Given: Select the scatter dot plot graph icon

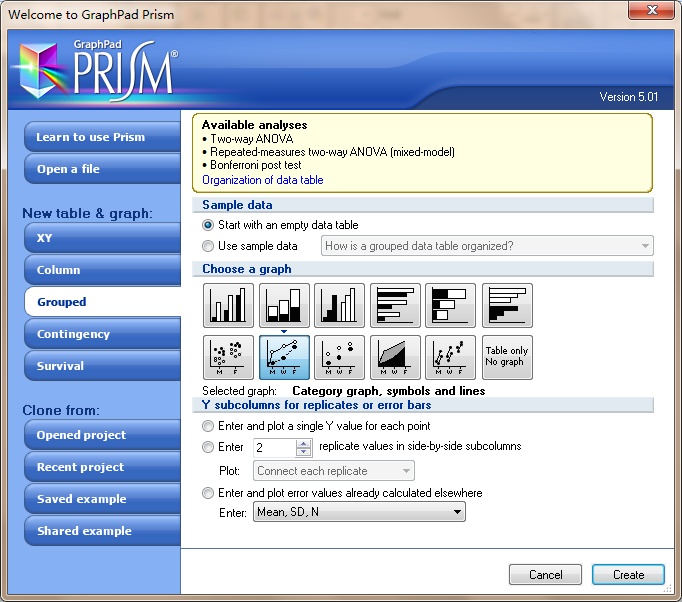Looking at the screenshot, I should coord(228,357).
